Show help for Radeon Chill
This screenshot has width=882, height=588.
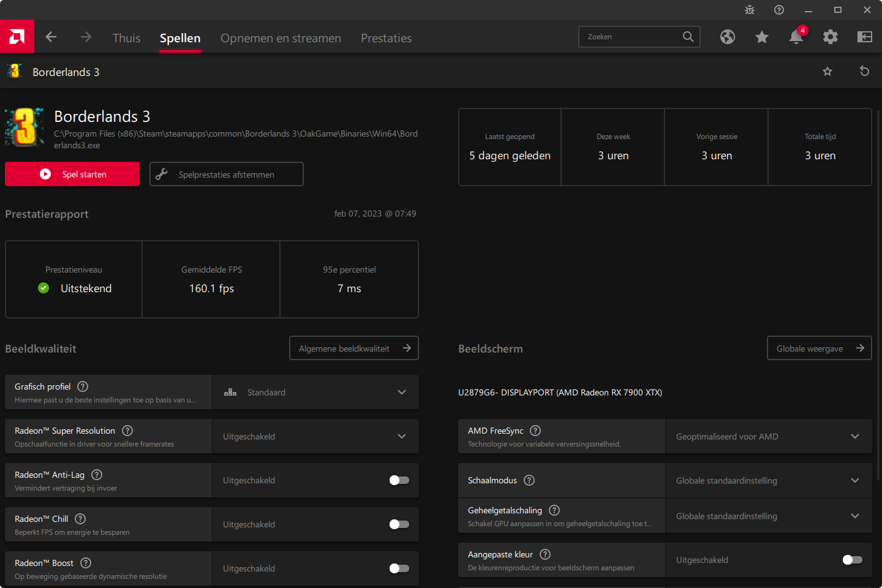80,519
